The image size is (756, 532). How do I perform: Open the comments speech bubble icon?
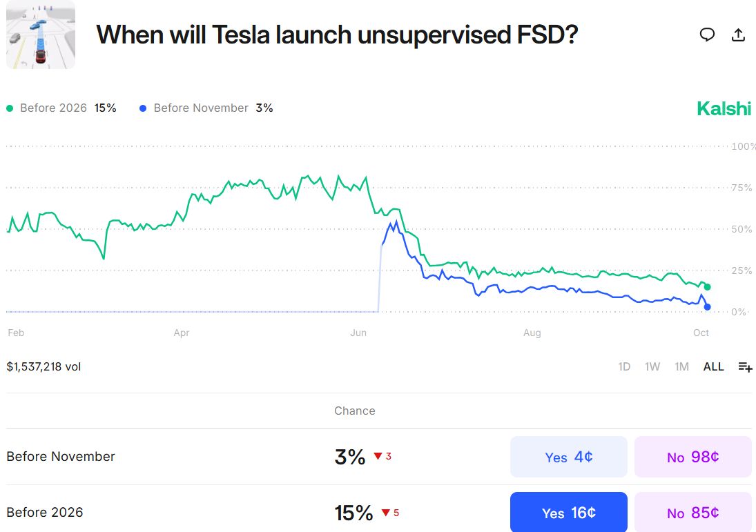click(x=707, y=35)
